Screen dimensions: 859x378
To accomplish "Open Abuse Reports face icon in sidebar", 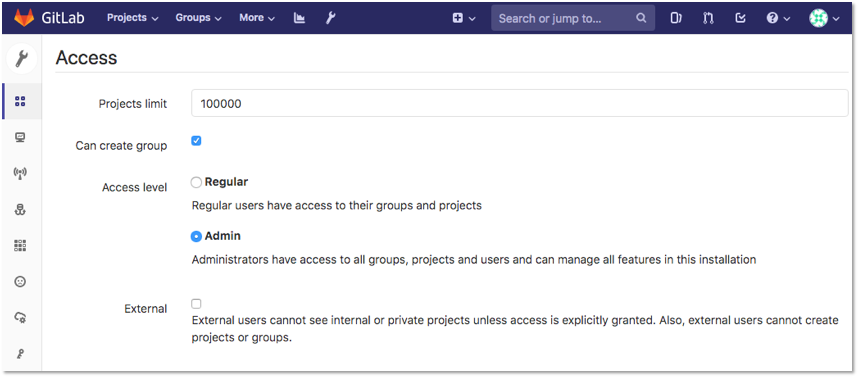I will [20, 282].
